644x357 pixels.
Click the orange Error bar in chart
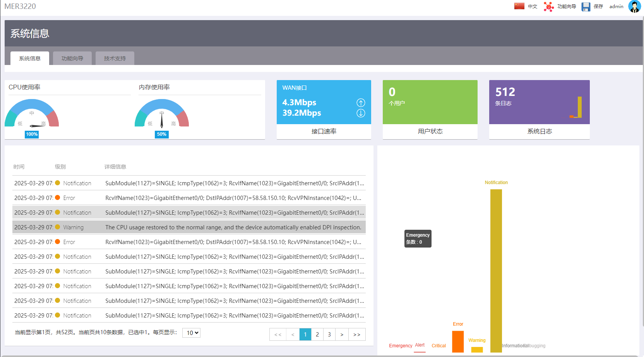[x=458, y=341]
